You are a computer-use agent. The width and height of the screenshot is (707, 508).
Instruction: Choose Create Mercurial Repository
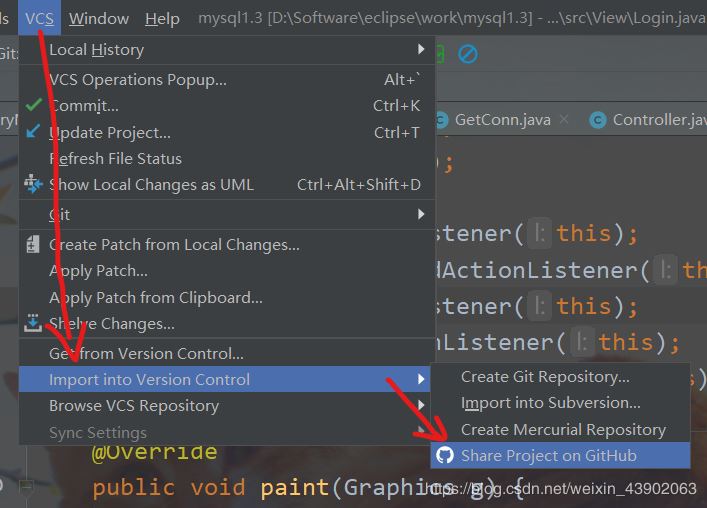563,430
